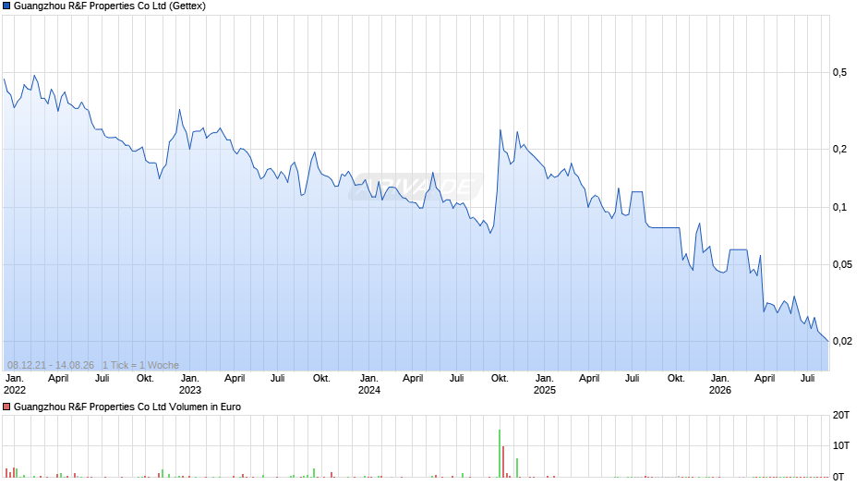The height and width of the screenshot is (486, 868).
Task: Click the 0,5 price axis label
Action: pos(839,73)
